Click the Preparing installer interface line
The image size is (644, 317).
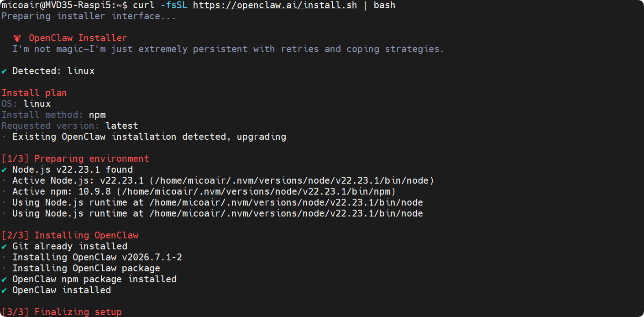(x=89, y=16)
